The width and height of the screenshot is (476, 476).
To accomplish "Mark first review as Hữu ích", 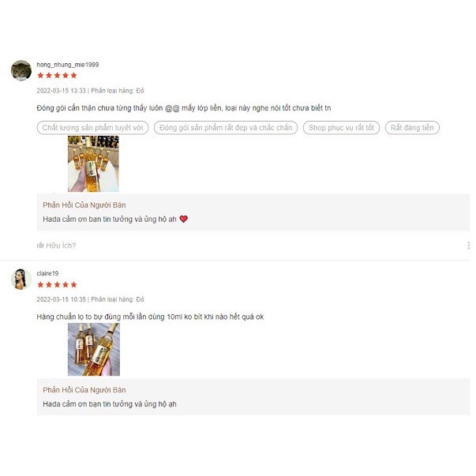I will (x=56, y=245).
